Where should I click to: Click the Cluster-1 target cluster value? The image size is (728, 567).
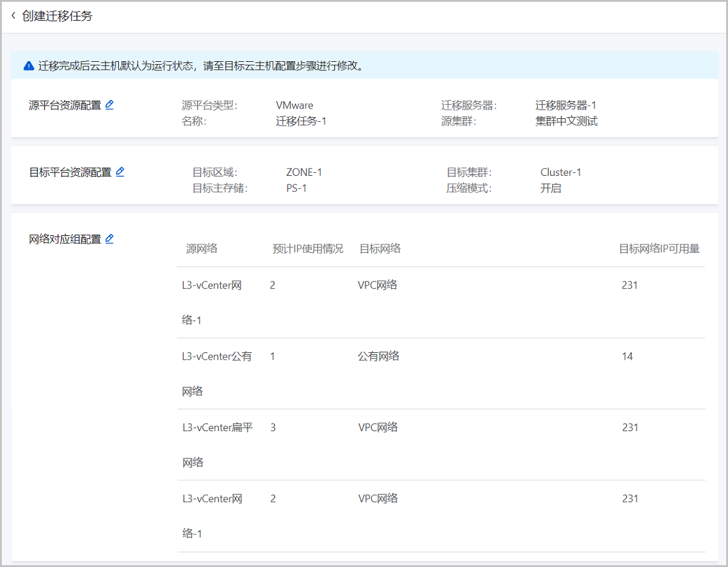[x=561, y=172]
